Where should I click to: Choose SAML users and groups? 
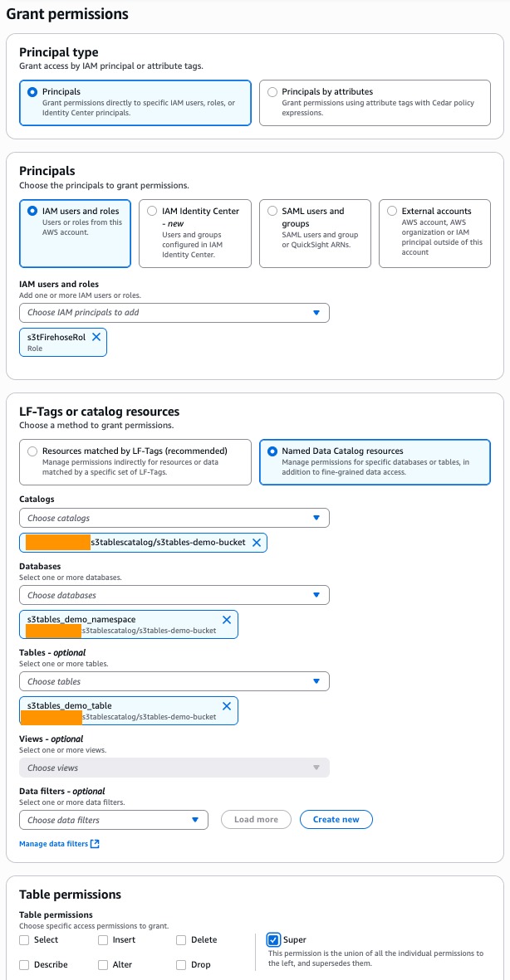tap(272, 210)
